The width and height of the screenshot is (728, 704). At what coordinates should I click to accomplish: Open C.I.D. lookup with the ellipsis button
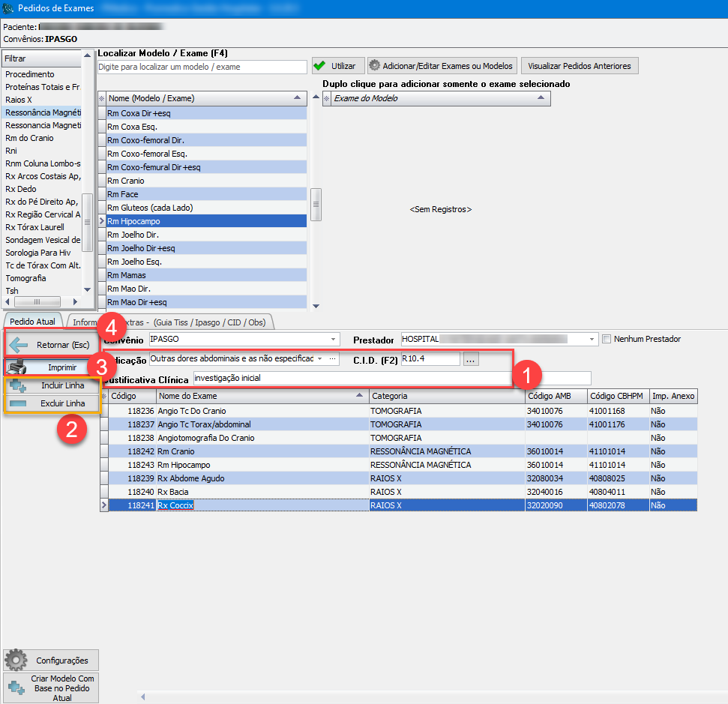coord(471,359)
